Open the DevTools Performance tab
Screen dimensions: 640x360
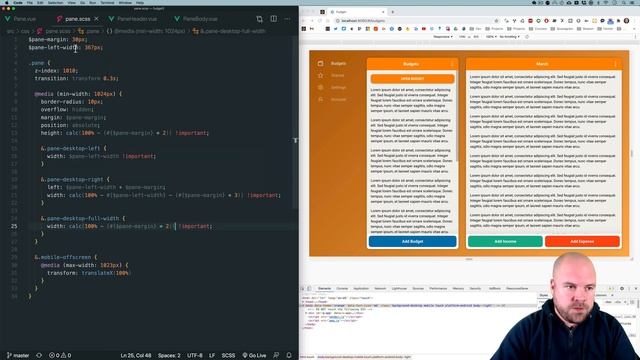click(x=438, y=289)
